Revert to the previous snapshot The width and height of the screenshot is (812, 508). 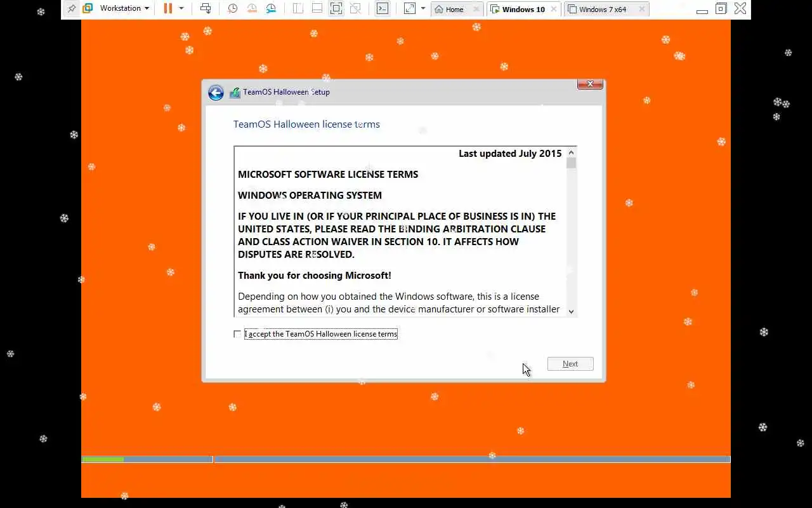coord(252,9)
